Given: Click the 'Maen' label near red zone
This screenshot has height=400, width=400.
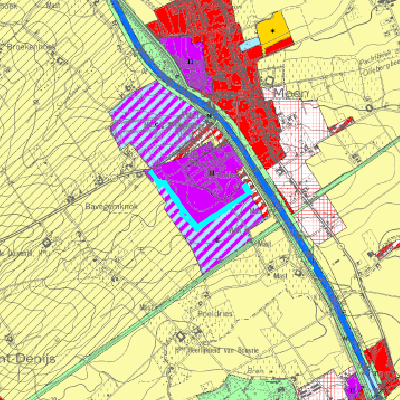Looking at the screenshot, I should (x=291, y=93).
